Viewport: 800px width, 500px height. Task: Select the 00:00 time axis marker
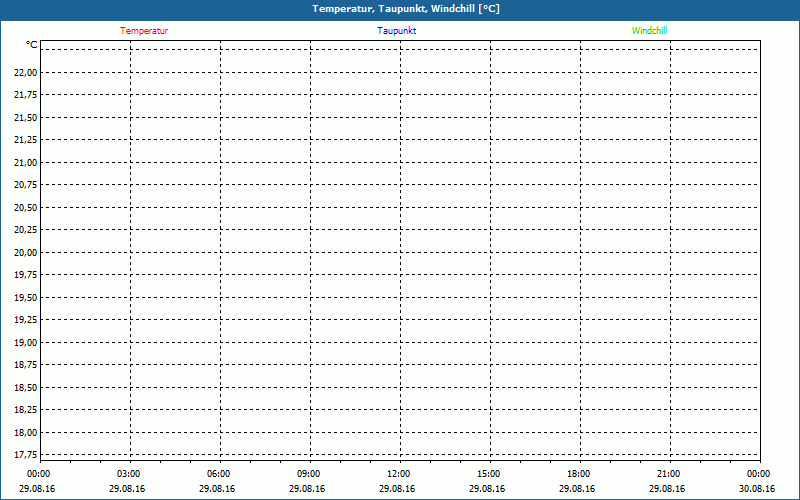click(x=38, y=474)
